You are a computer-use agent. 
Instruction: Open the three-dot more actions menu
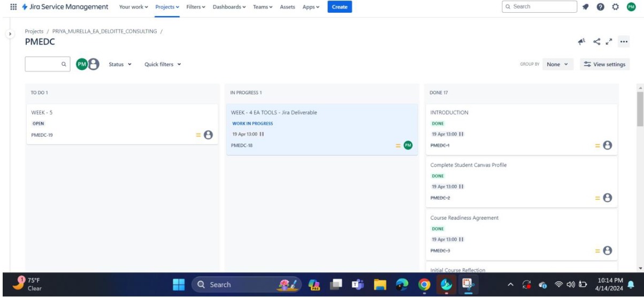pos(623,42)
